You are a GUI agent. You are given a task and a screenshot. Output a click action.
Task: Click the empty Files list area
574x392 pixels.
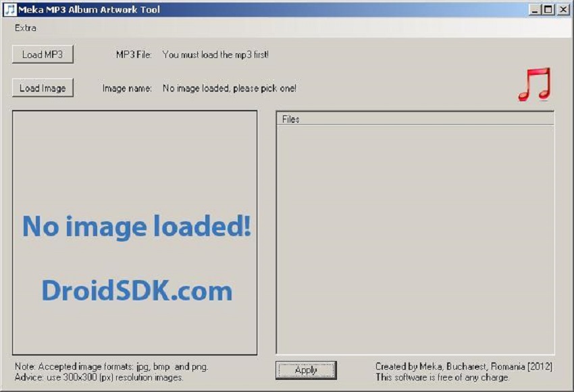pos(415,240)
